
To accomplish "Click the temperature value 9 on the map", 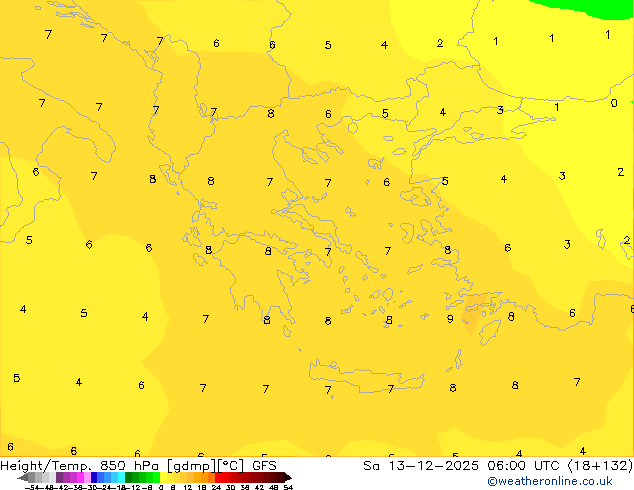I will 450,319.
